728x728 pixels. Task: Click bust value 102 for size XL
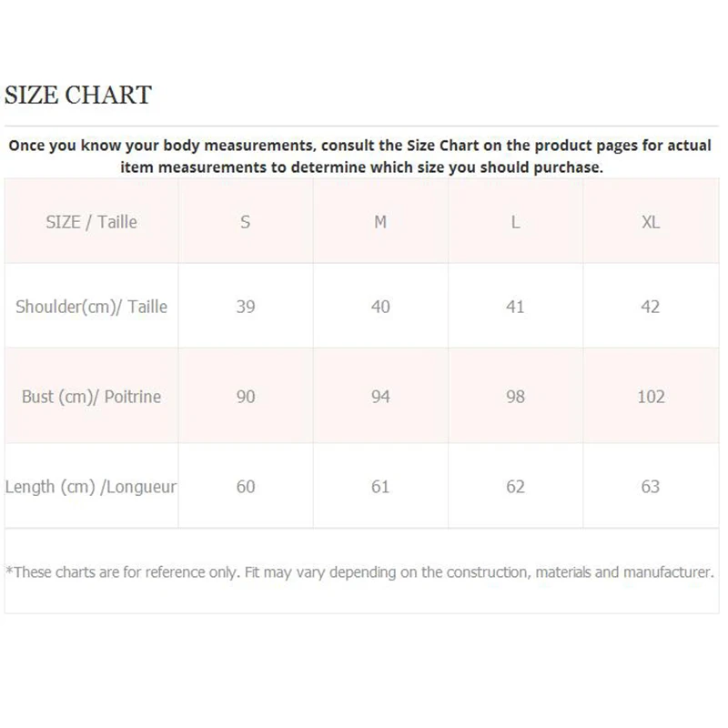(x=651, y=397)
